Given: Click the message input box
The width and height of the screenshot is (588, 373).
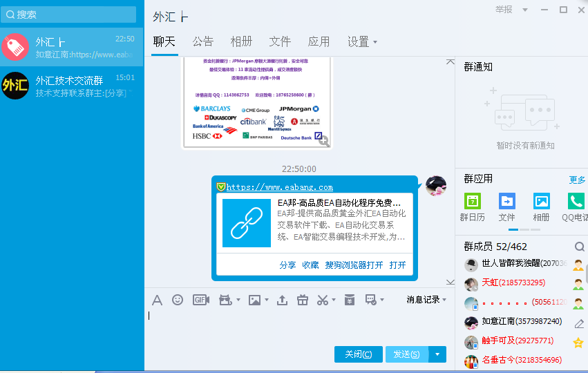Looking at the screenshot, I should coord(299,324).
